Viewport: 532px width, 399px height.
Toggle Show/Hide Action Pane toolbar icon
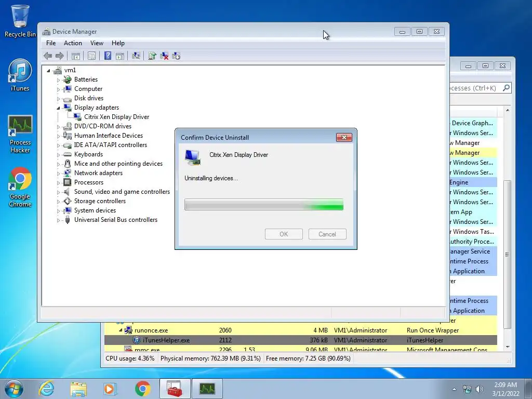(x=120, y=56)
